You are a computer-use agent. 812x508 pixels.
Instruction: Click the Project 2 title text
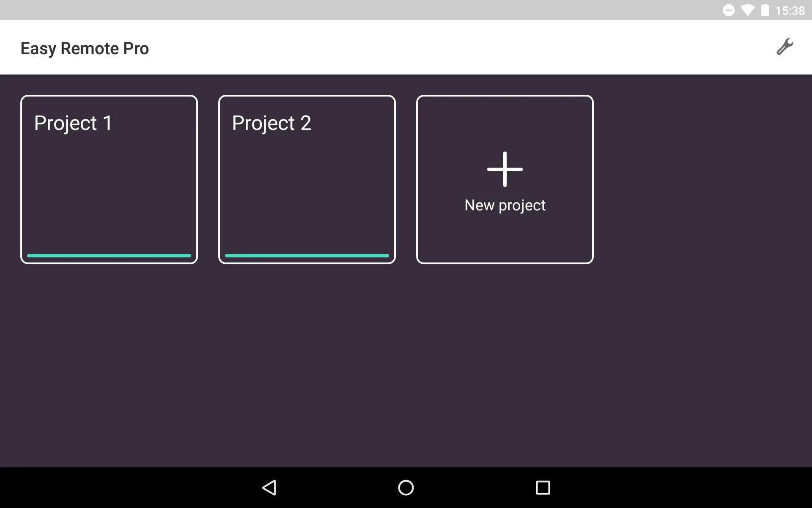pos(272,123)
